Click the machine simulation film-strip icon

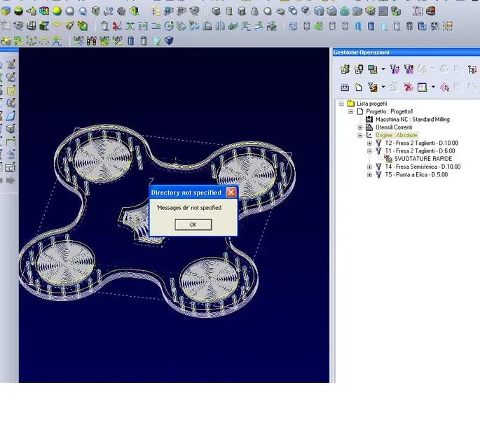(x=344, y=87)
